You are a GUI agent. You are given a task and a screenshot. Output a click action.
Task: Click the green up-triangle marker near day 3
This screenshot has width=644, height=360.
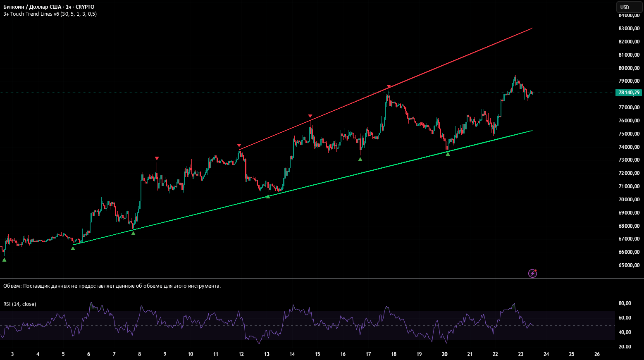[4, 260]
